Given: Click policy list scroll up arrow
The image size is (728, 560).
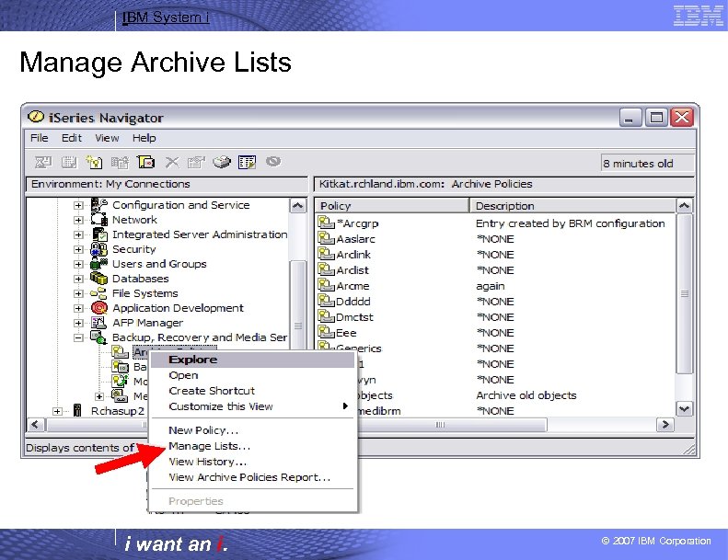Looking at the screenshot, I should click(x=684, y=206).
